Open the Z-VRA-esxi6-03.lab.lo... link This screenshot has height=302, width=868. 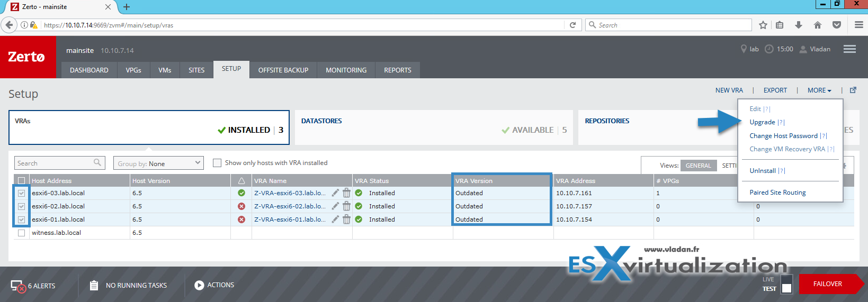pyautogui.click(x=290, y=193)
